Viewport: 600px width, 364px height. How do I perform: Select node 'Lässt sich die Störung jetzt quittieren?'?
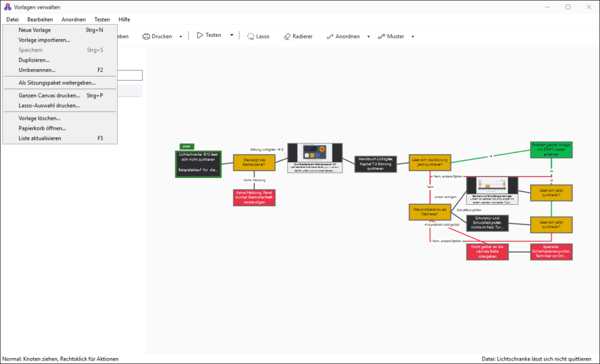[429, 163]
